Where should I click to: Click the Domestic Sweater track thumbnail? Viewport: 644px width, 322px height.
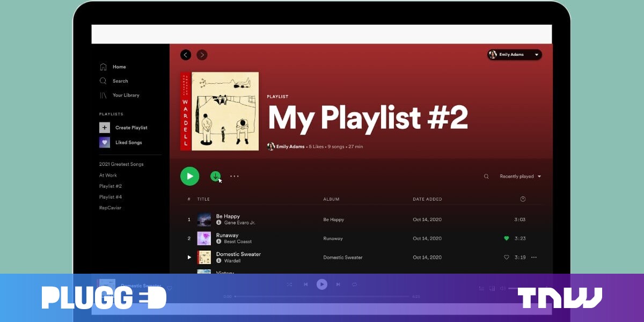pos(204,257)
